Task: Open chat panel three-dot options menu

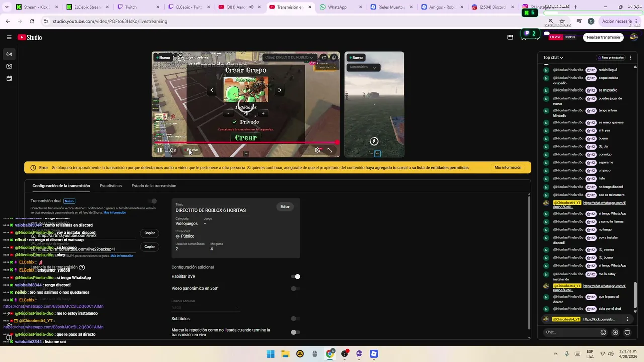Action: tap(631, 58)
